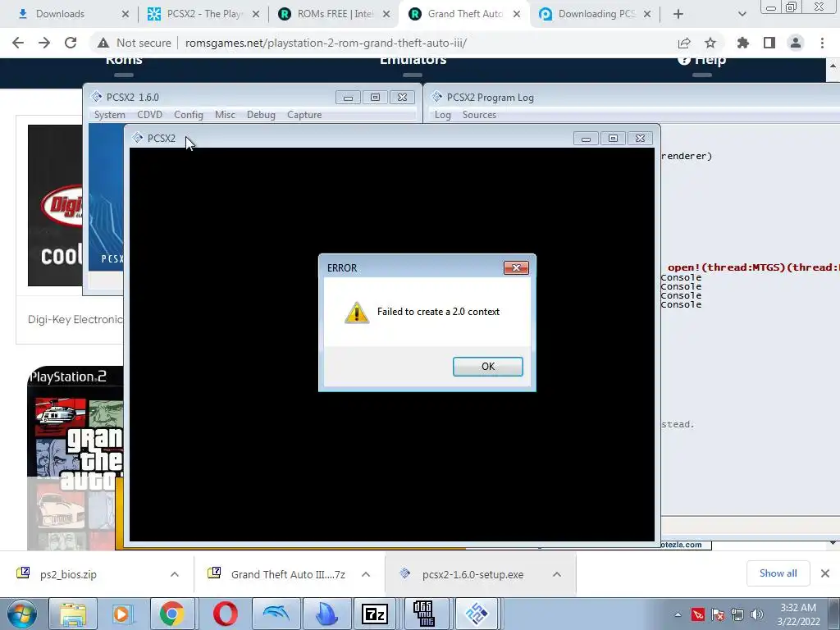Open the Sources menu in Program Log

tap(479, 115)
